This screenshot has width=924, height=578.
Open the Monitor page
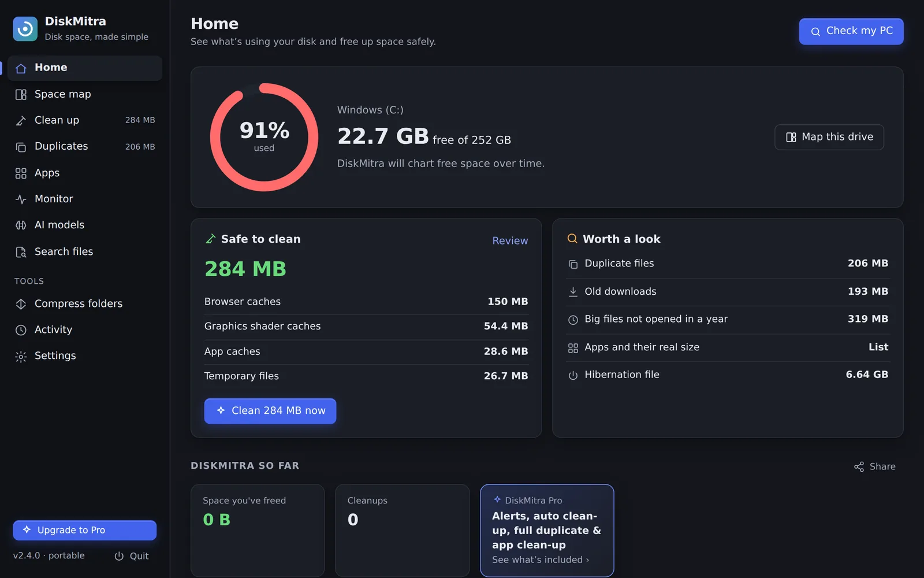[85, 199]
